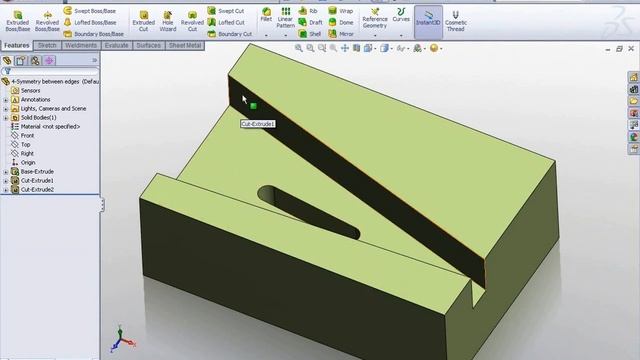
Task: Choose Boundary Cut
Action: [230, 34]
